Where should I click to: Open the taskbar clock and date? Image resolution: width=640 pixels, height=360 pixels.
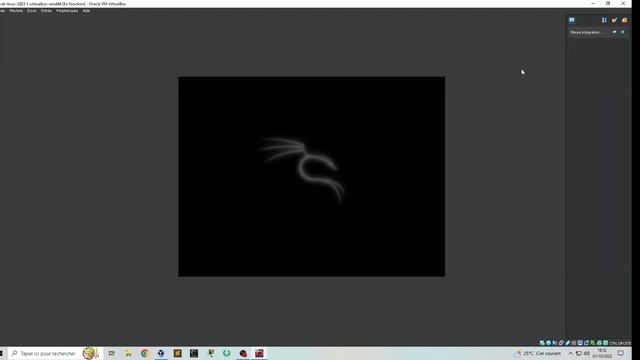tap(602, 353)
